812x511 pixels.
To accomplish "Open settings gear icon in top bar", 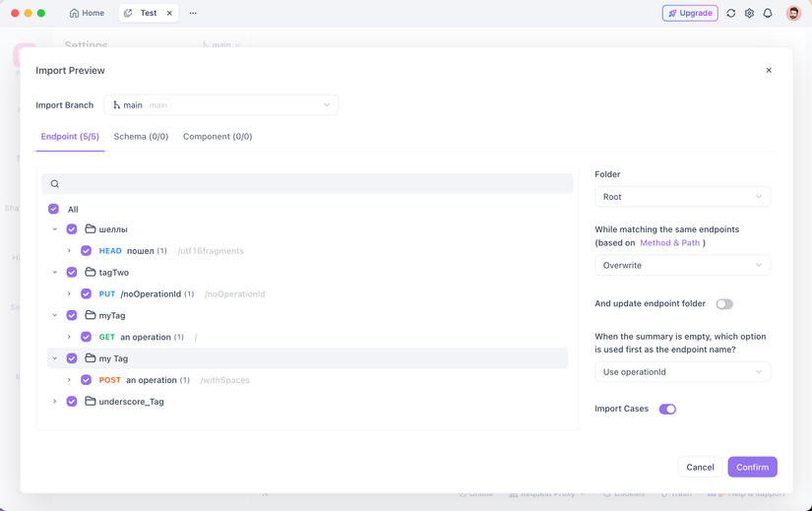I will tap(749, 14).
